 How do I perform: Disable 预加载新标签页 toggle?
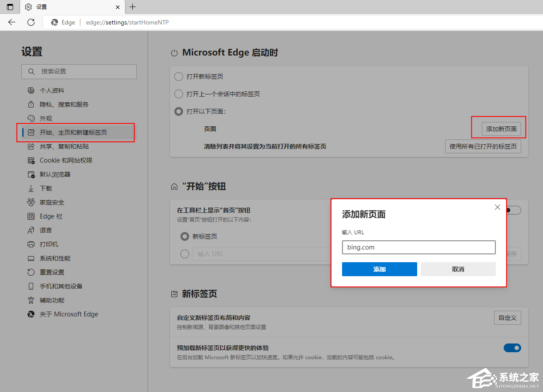click(x=512, y=348)
